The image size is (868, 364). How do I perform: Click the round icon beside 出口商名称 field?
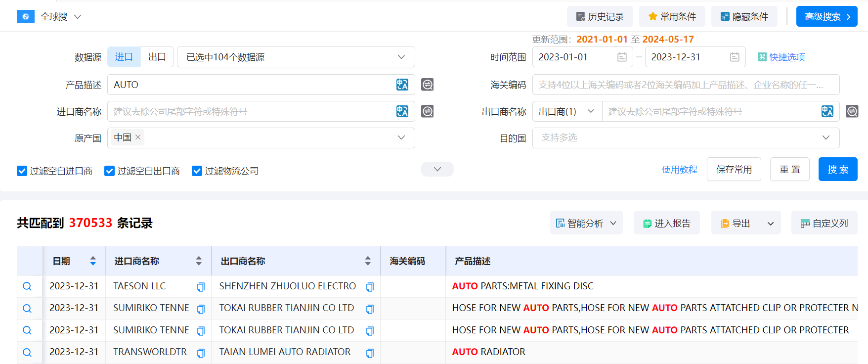tap(852, 111)
